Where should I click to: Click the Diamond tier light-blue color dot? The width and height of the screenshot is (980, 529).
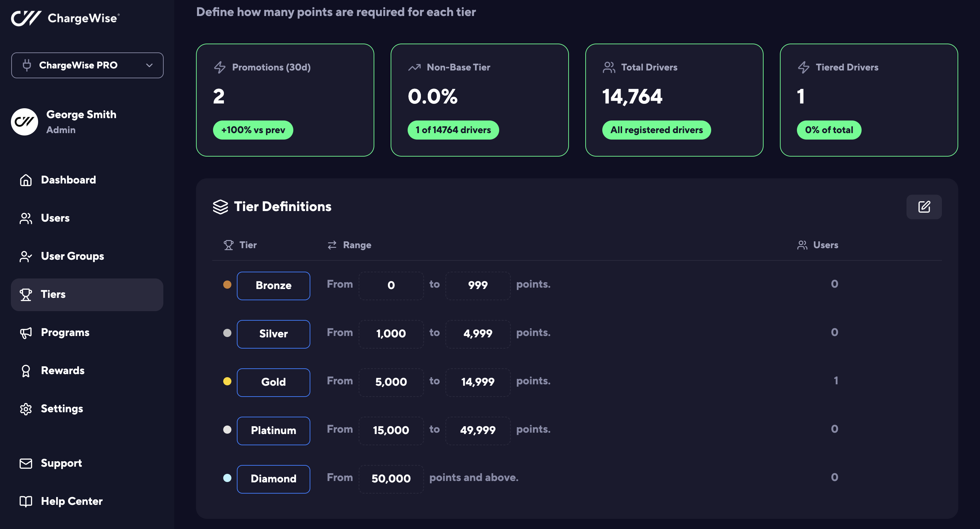pyautogui.click(x=227, y=478)
